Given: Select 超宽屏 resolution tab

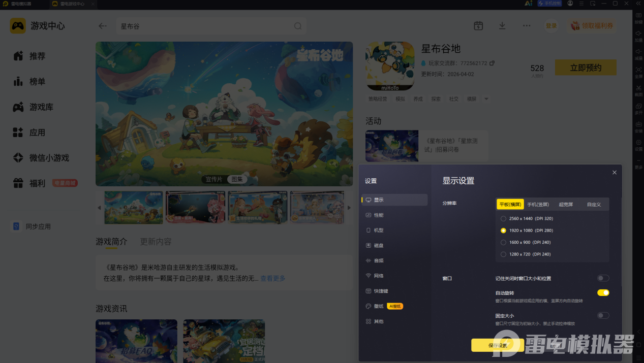Looking at the screenshot, I should (x=565, y=205).
